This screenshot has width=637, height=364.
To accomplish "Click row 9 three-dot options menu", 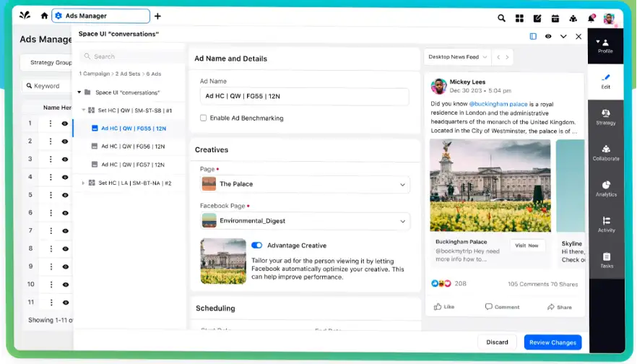I will (51, 266).
